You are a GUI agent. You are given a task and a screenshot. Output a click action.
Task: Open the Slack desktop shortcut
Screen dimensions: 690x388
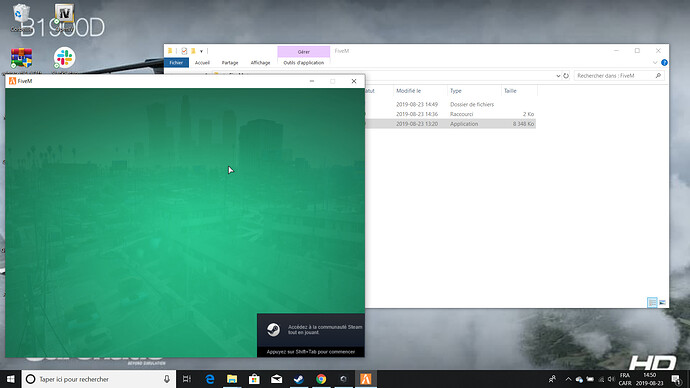pyautogui.click(x=65, y=58)
